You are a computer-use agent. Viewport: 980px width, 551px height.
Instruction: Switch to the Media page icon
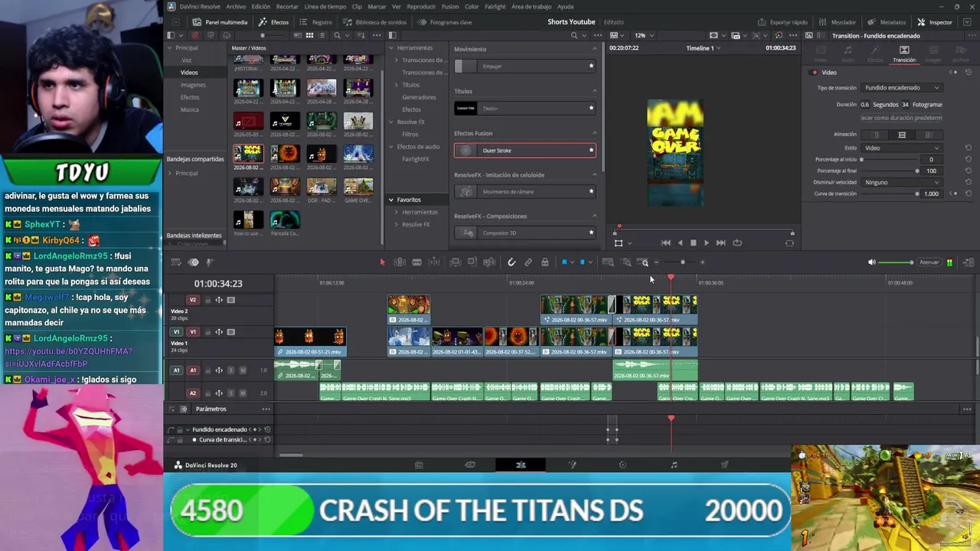[419, 465]
